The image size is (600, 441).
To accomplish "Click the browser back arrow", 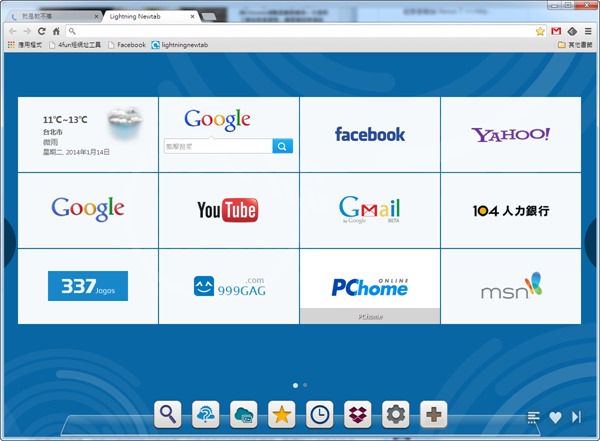I will pos(13,31).
